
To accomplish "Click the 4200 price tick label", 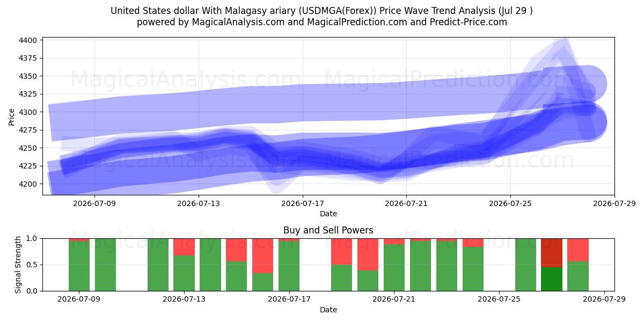I will point(28,184).
